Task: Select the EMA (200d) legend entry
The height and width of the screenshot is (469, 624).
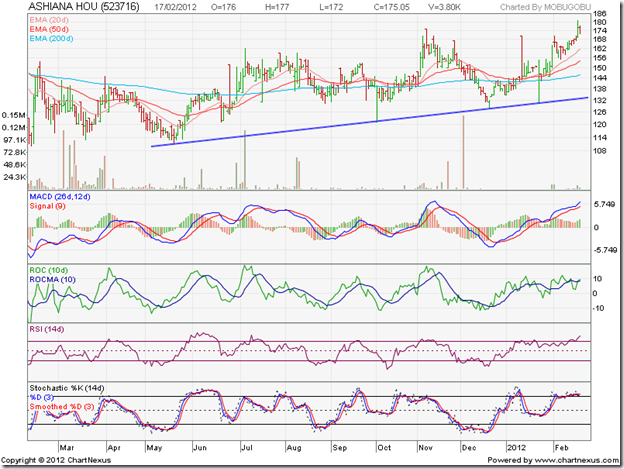Action: click(x=55, y=39)
